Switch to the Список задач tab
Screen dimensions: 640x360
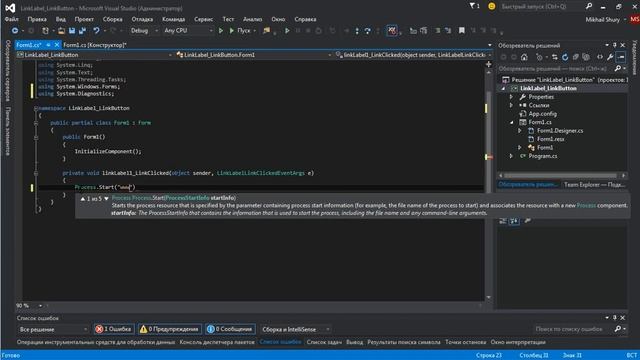[324, 342]
